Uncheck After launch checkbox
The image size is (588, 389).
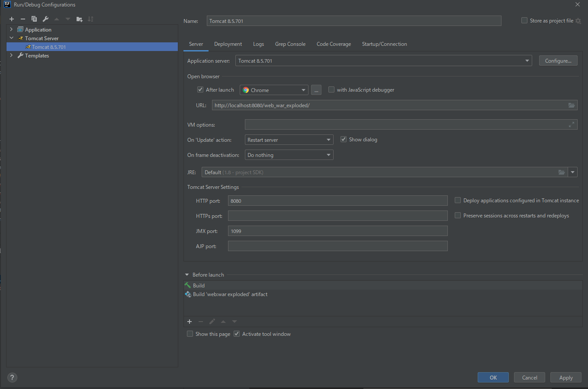click(x=200, y=89)
